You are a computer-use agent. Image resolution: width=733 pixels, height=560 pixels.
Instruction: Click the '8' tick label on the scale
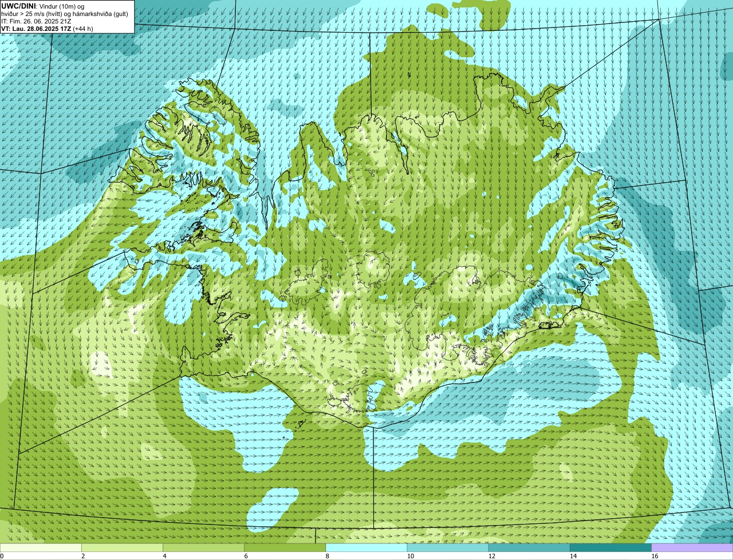click(x=328, y=556)
